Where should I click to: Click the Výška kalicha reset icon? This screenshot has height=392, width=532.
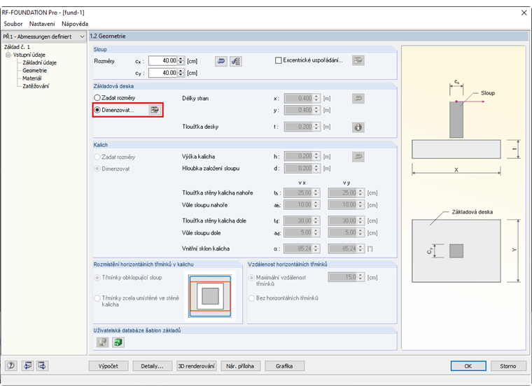[358, 157]
